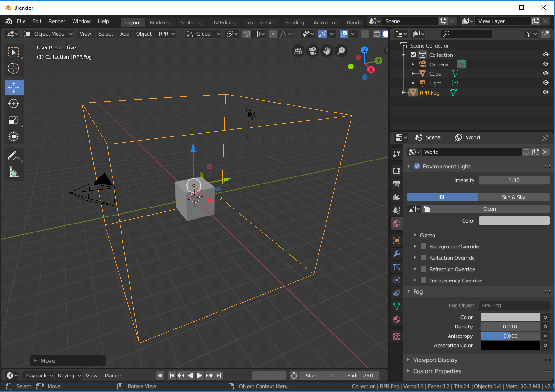Open the Modifiers properties wrench icon

coord(397,254)
